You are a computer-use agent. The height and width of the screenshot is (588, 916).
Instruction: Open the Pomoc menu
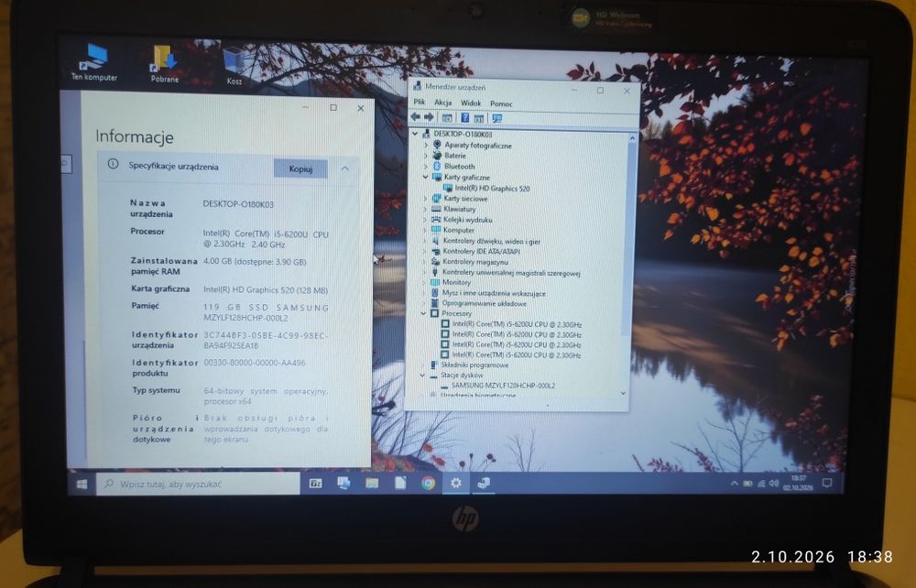click(501, 103)
